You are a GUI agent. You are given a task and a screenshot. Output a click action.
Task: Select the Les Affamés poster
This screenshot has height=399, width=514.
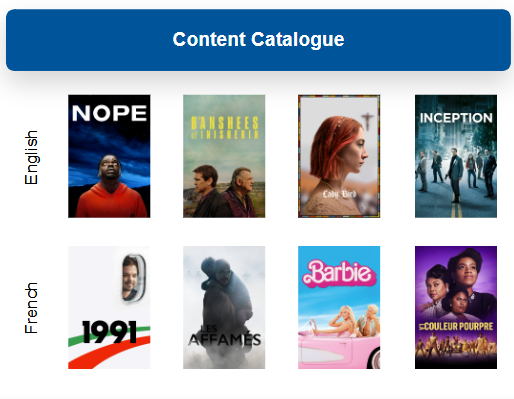tap(224, 307)
